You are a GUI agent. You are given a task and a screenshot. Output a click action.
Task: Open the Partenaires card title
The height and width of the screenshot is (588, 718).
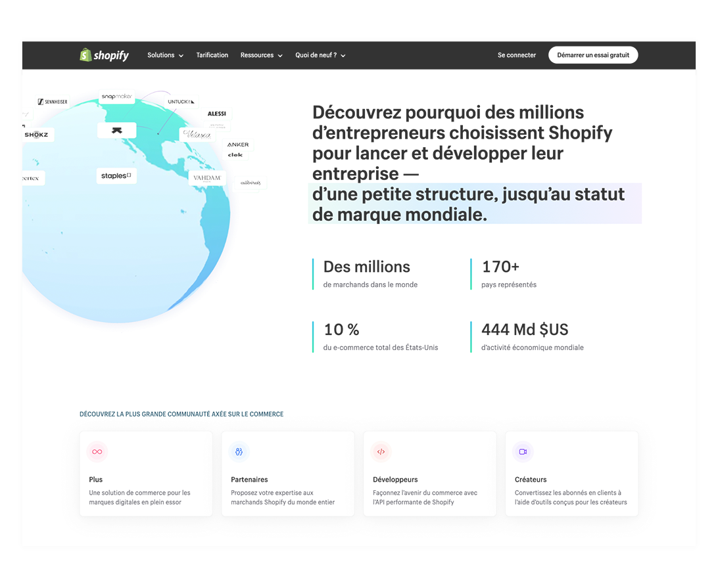[250, 480]
